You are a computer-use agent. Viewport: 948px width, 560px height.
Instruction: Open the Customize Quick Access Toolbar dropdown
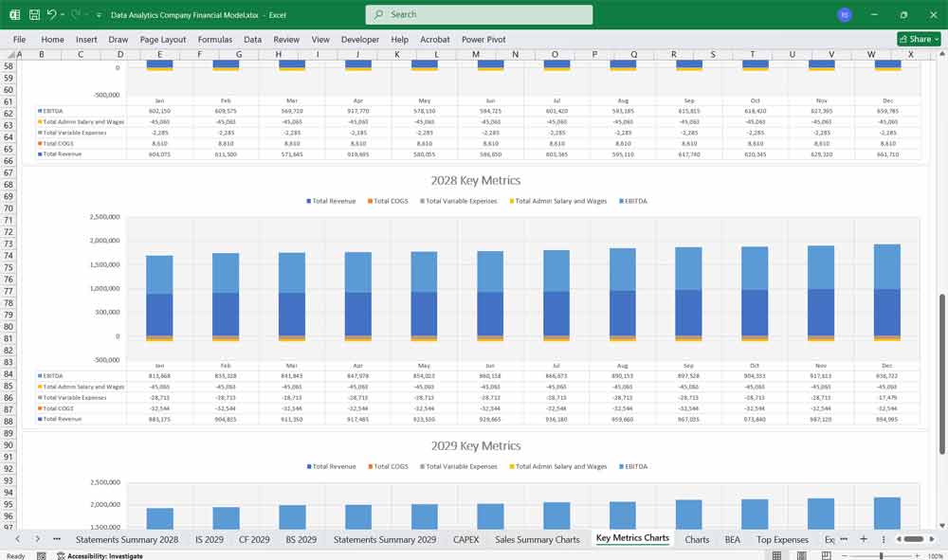tap(98, 14)
